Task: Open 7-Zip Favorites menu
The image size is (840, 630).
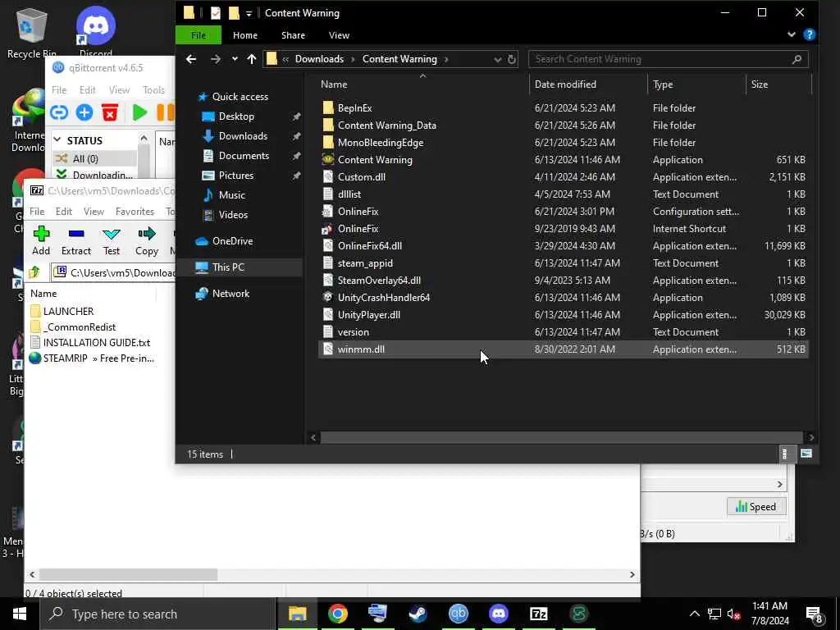Action: [135, 212]
